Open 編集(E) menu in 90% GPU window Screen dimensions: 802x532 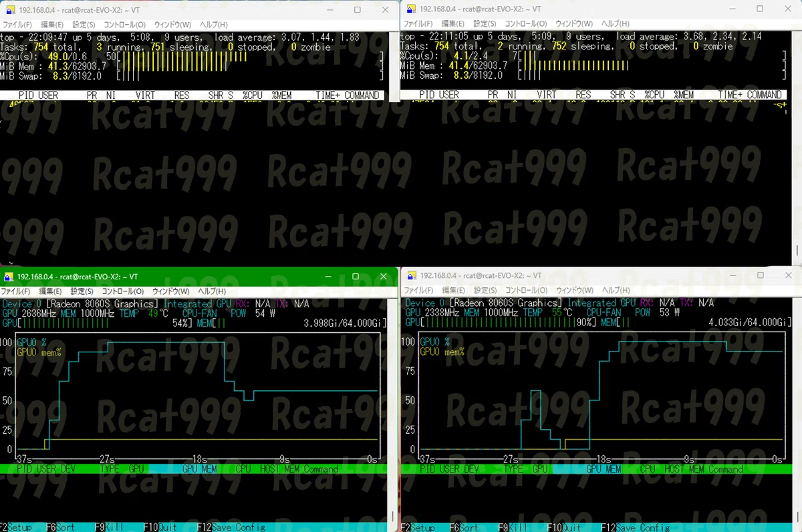tap(453, 290)
